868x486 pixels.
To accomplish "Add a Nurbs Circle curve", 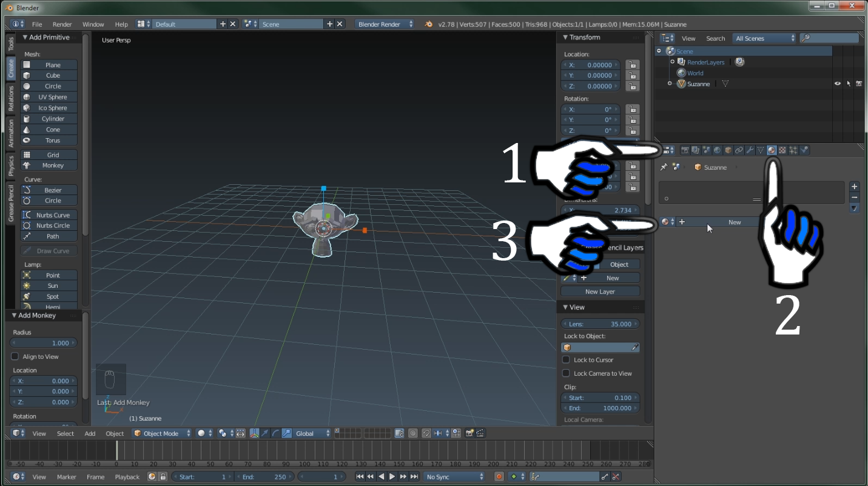I will pyautogui.click(x=49, y=225).
